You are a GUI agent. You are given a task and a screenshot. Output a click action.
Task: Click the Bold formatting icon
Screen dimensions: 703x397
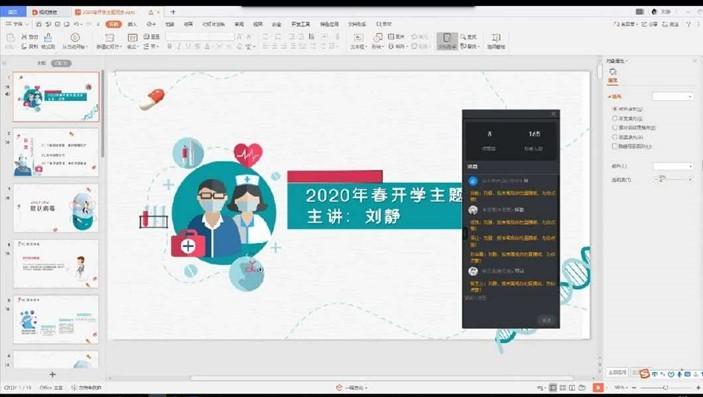pos(169,46)
